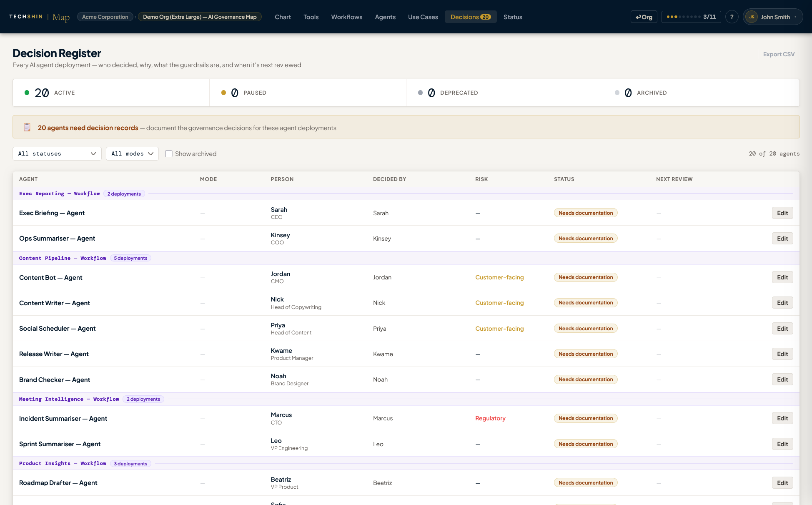This screenshot has height=505, width=812.
Task: Click the Status column header
Action: point(564,179)
